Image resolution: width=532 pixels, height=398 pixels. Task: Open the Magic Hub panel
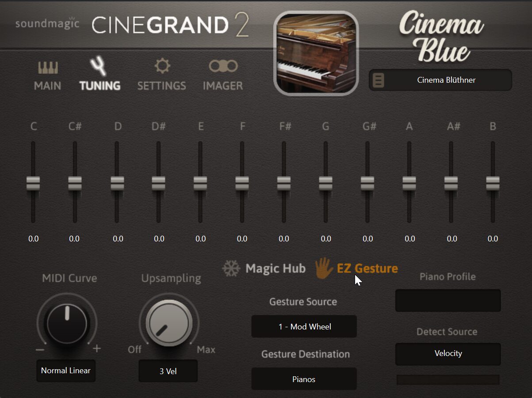(x=276, y=268)
